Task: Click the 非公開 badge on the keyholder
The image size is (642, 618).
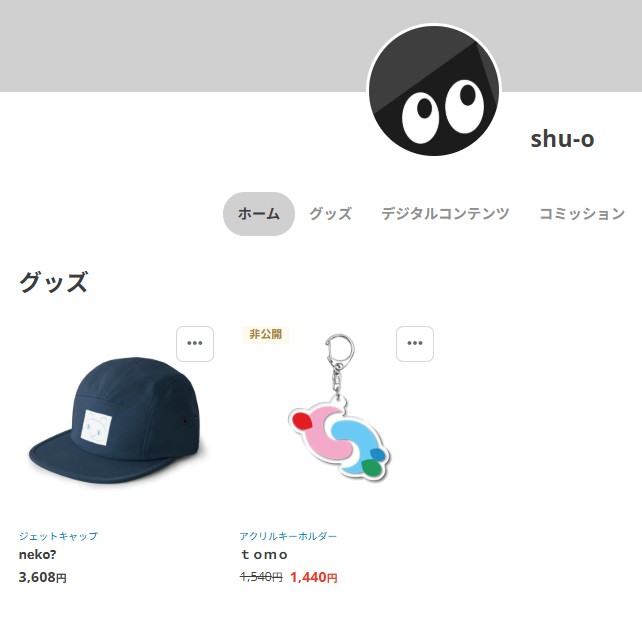Action: coord(265,334)
